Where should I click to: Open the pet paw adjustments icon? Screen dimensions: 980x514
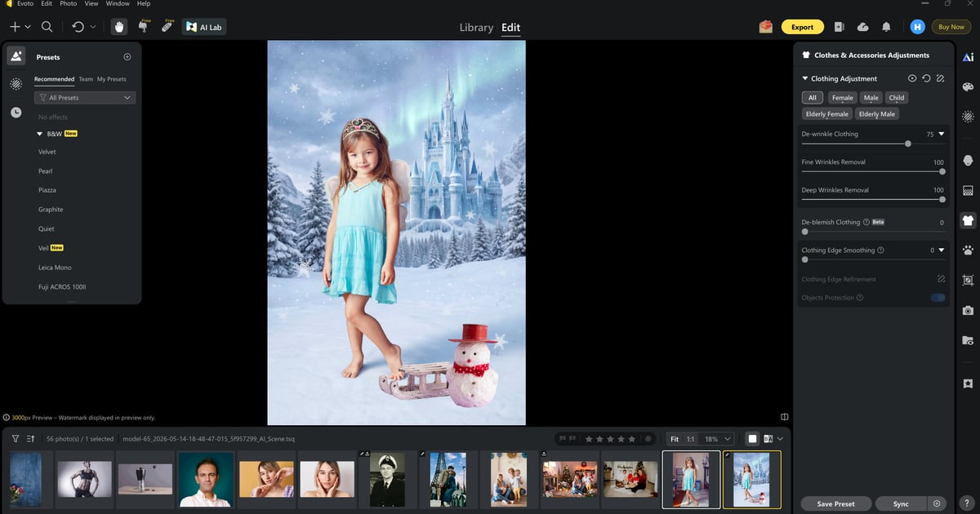968,250
